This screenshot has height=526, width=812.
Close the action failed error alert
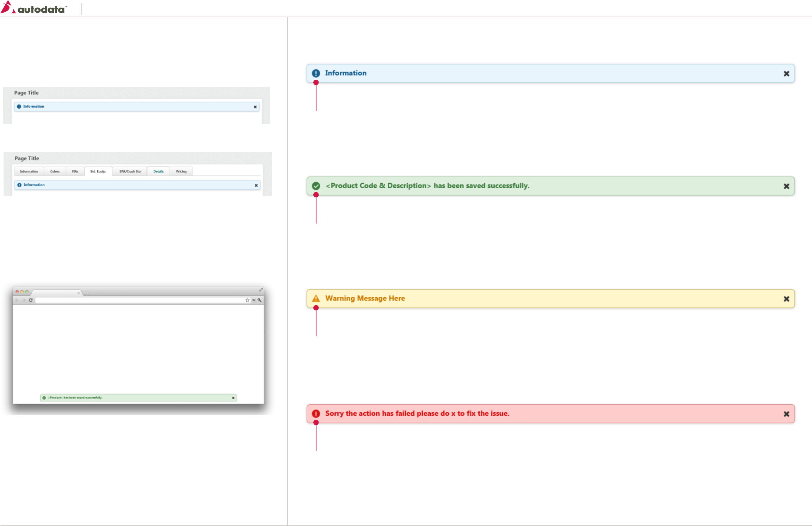[786, 414]
